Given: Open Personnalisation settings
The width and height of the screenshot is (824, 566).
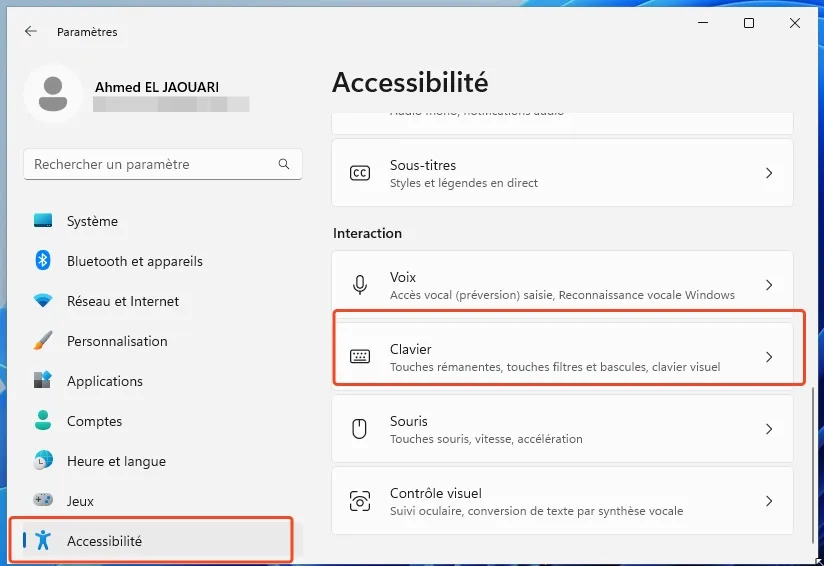Looking at the screenshot, I should click(x=162, y=341).
